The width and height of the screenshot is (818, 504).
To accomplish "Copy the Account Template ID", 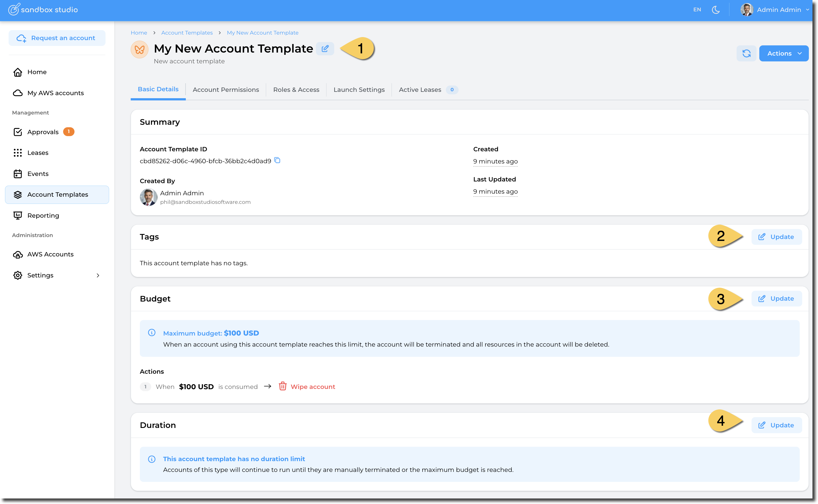I will coord(277,160).
